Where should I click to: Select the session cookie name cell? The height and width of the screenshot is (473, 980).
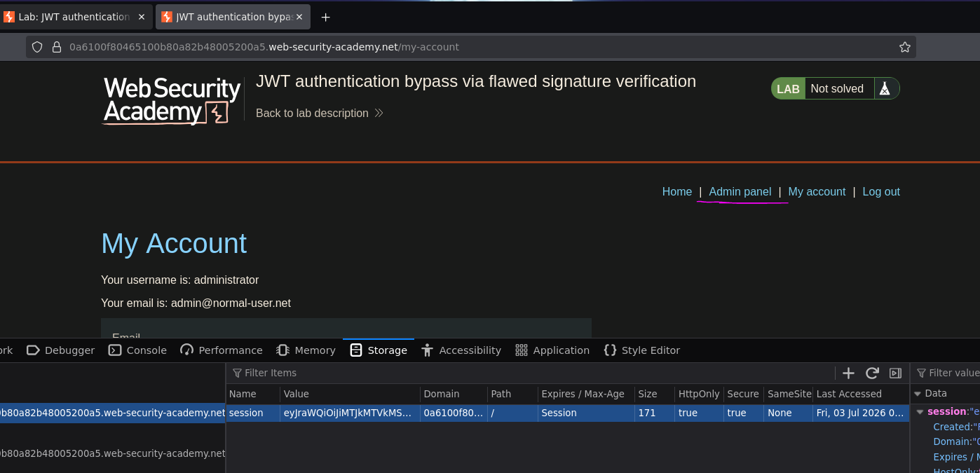(253, 413)
